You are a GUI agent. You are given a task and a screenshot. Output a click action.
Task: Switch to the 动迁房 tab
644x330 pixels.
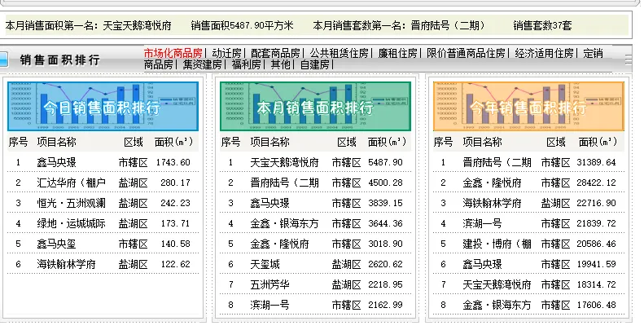click(x=226, y=53)
